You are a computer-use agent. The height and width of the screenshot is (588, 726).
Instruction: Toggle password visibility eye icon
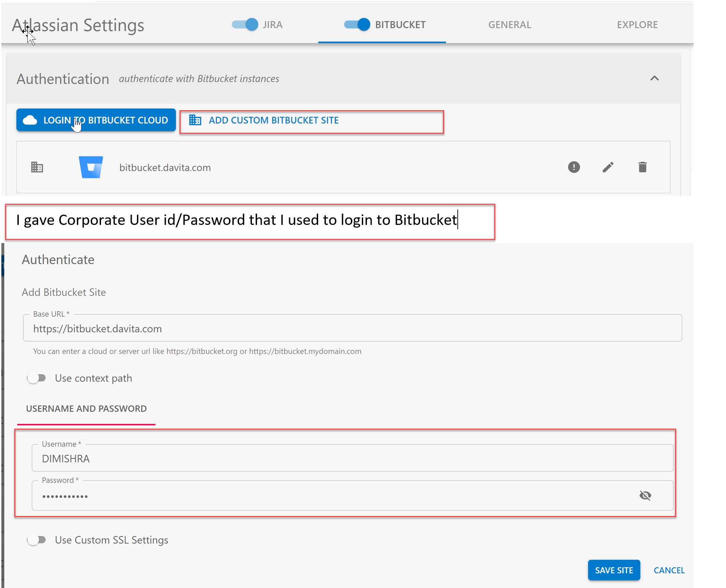coord(645,495)
